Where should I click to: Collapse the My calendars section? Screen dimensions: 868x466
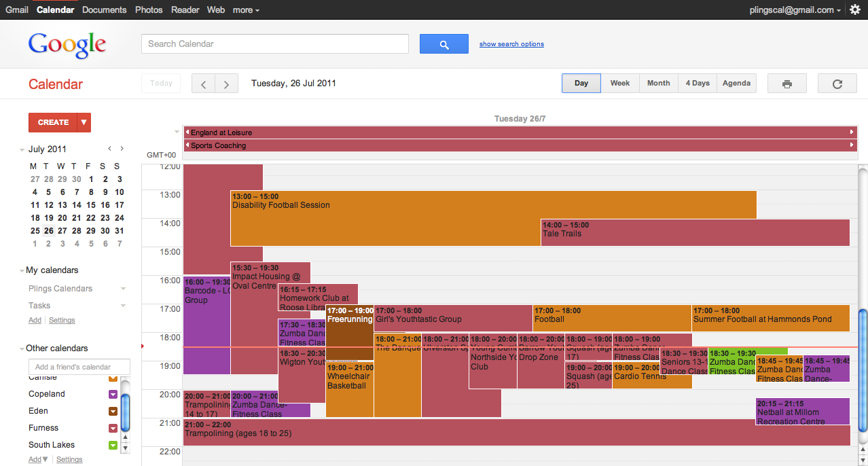[22, 270]
